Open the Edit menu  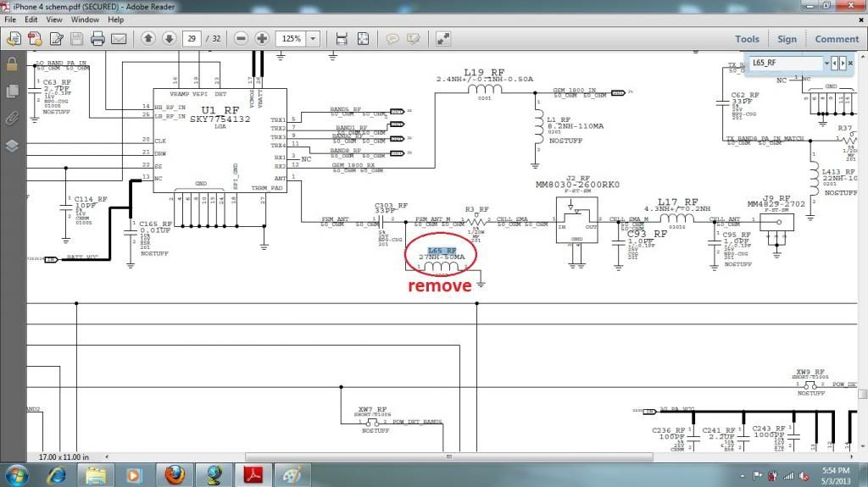(31, 19)
